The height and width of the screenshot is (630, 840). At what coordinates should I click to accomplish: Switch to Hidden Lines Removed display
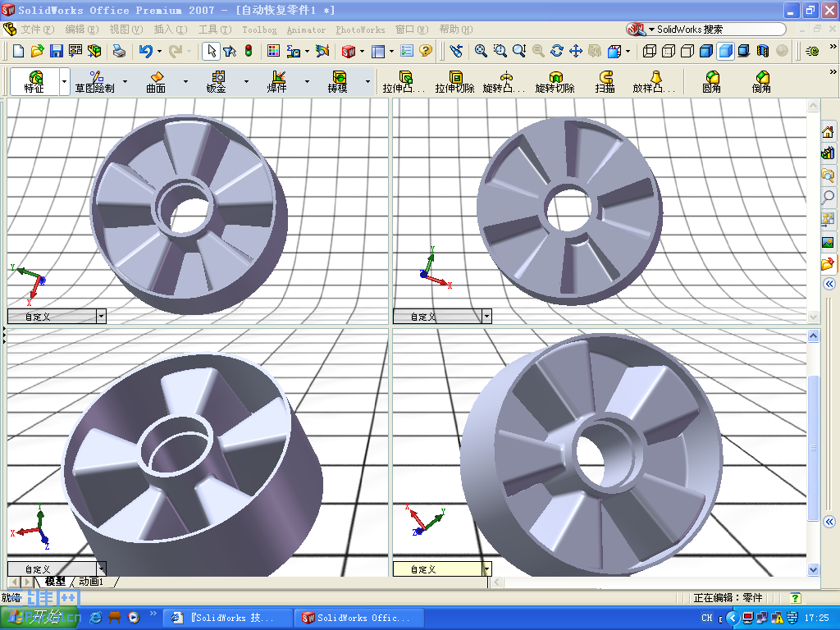pos(687,51)
